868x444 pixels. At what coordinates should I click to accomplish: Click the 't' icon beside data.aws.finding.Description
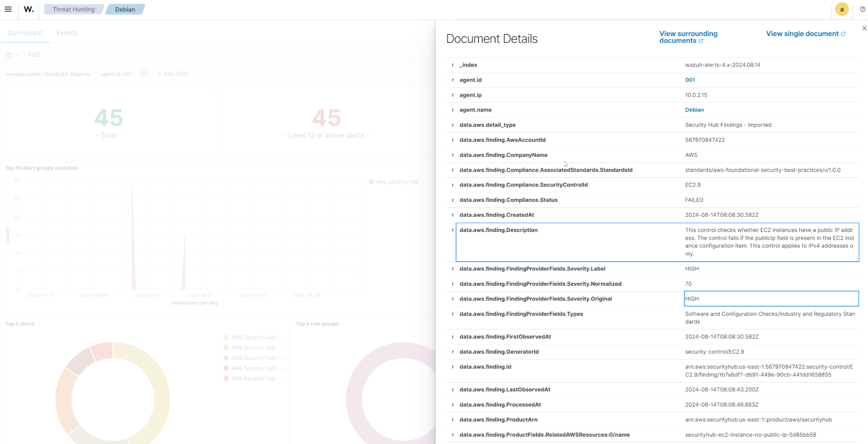click(x=453, y=230)
